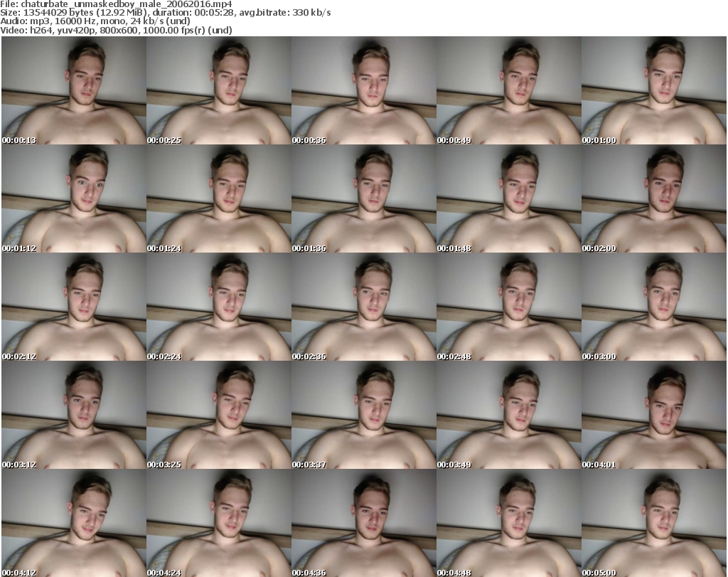Pick the frame stamped 00:02:24
This screenshot has height=577, width=728.
click(219, 307)
